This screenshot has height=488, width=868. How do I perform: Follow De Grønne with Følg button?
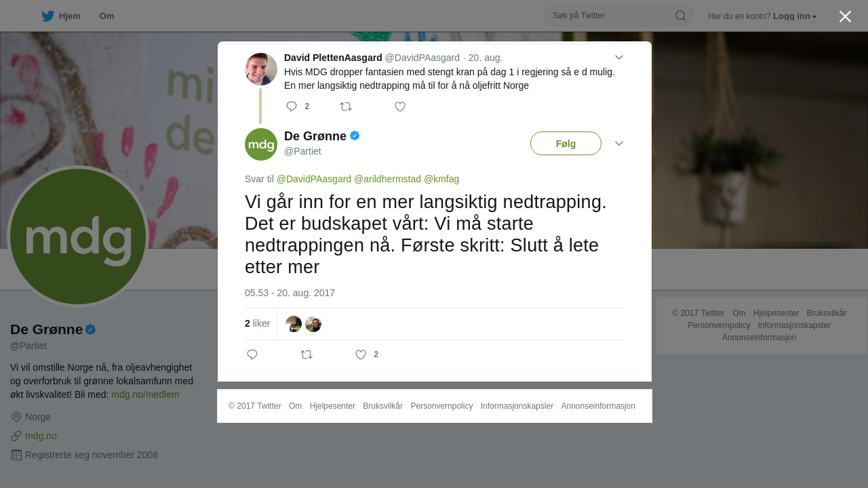[566, 144]
